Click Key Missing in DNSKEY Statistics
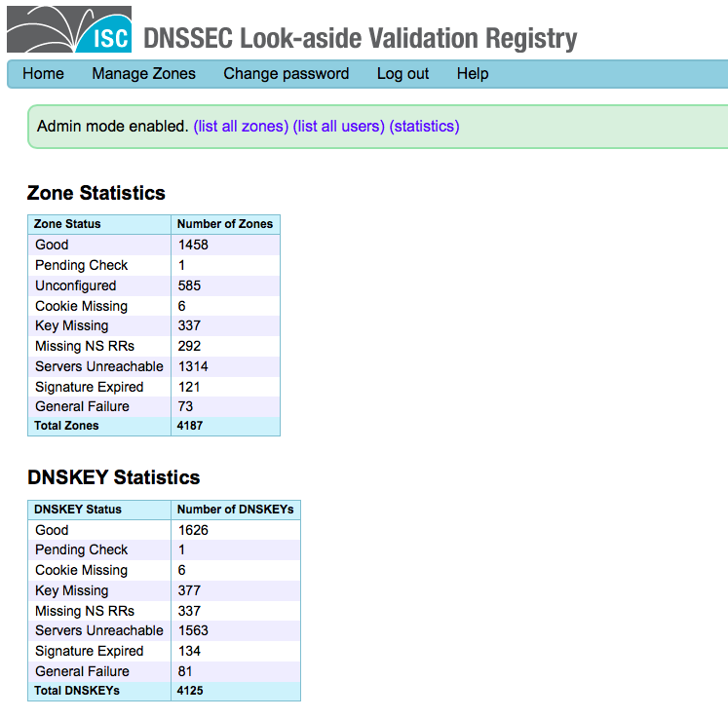Image resolution: width=728 pixels, height=719 pixels. pyautogui.click(x=72, y=591)
